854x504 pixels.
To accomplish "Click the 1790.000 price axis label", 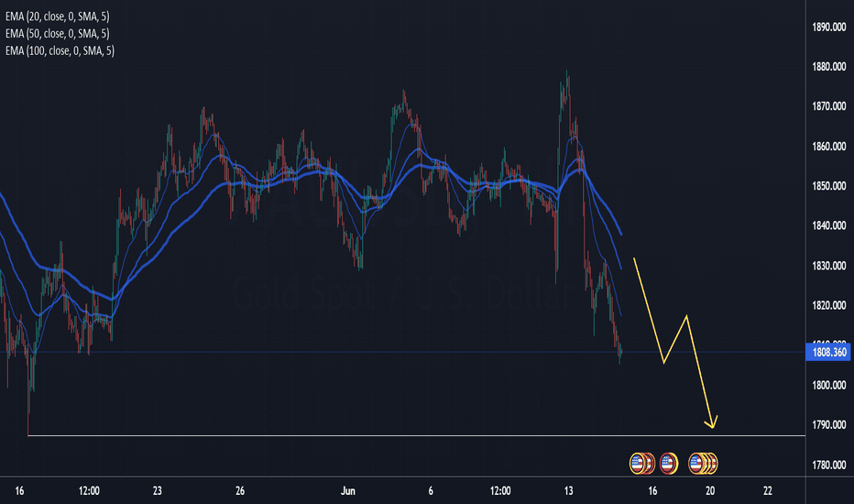I will (x=829, y=424).
